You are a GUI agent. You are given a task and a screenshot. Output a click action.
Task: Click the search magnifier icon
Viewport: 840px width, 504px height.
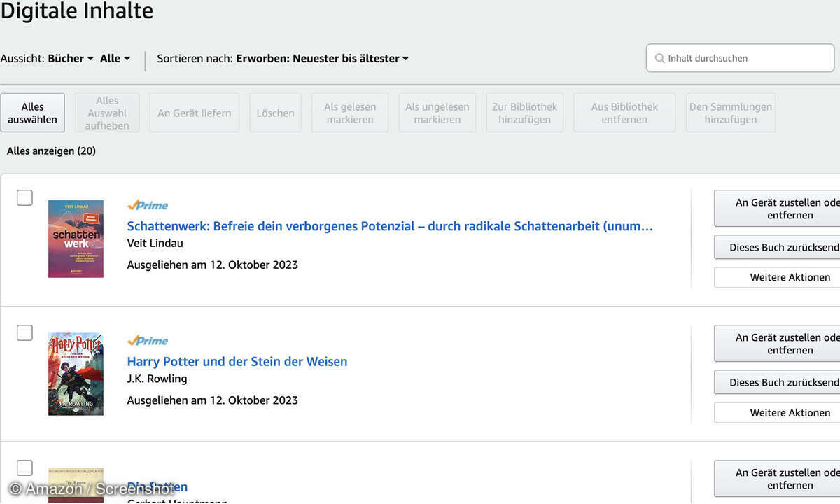tap(659, 59)
